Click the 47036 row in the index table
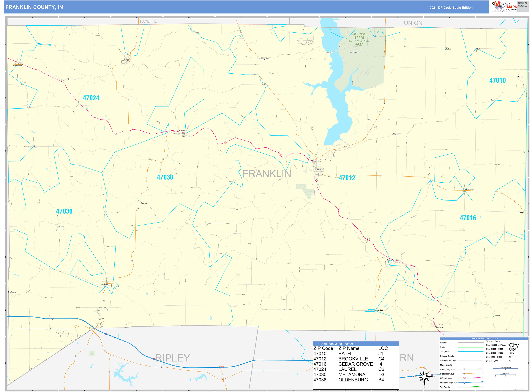Viewport: 532px width, 392px height. click(x=349, y=380)
